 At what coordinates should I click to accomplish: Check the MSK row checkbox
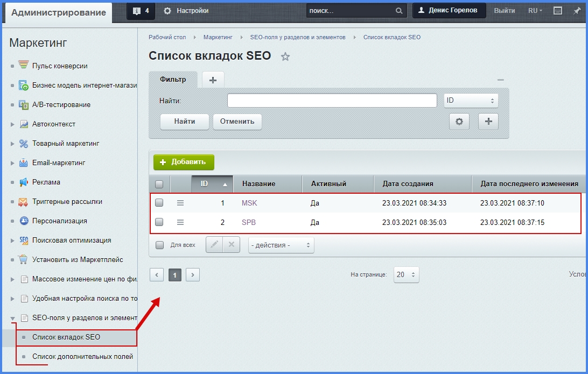click(159, 203)
